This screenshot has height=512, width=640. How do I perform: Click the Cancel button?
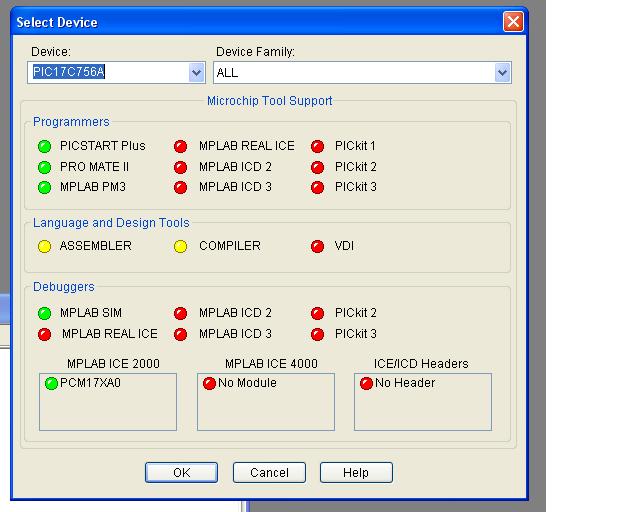tap(269, 472)
